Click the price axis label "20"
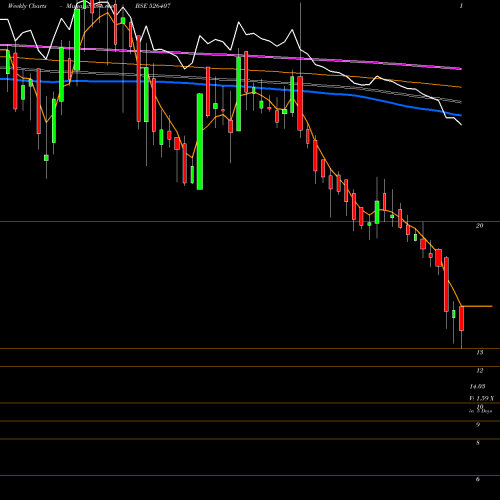The width and height of the screenshot is (500, 500). (x=479, y=226)
